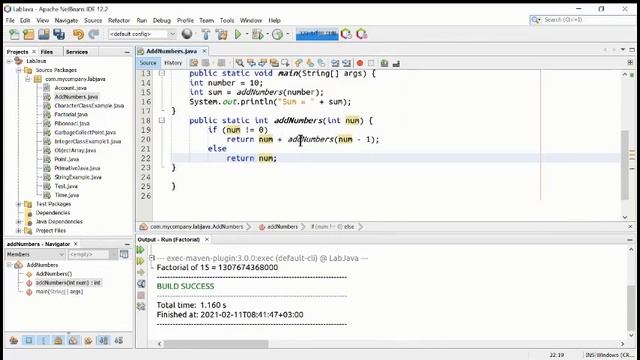
Task: Open the Refactor menu
Action: tap(119, 20)
